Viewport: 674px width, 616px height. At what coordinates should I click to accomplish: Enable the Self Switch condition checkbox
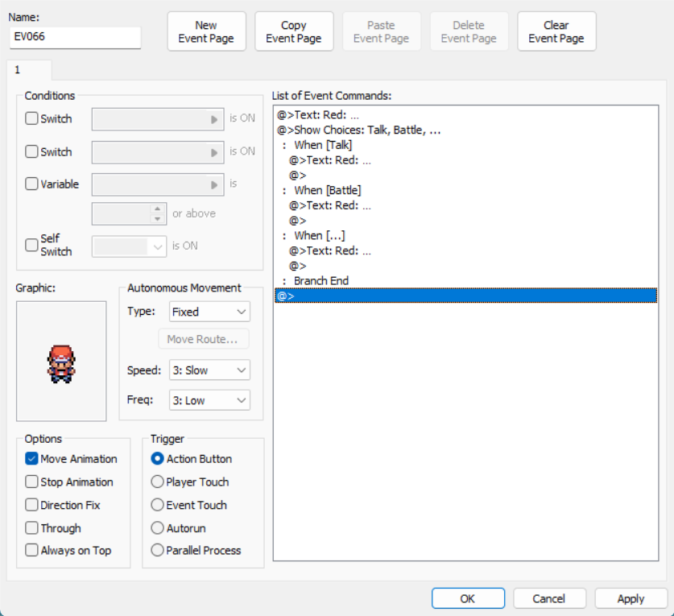(31, 245)
